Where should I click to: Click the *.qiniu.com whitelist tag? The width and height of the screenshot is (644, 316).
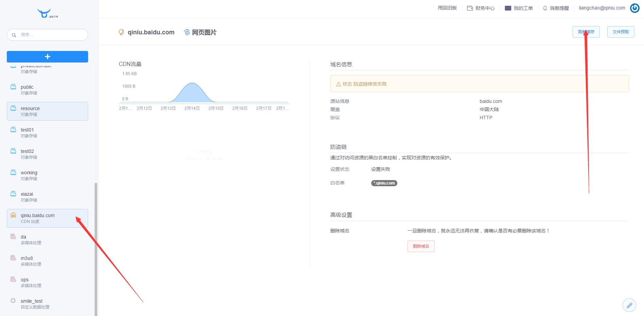384,183
